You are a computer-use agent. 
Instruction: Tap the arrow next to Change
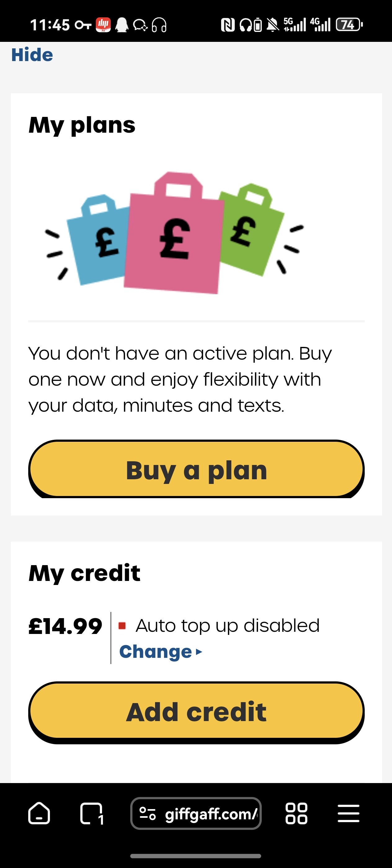click(199, 652)
